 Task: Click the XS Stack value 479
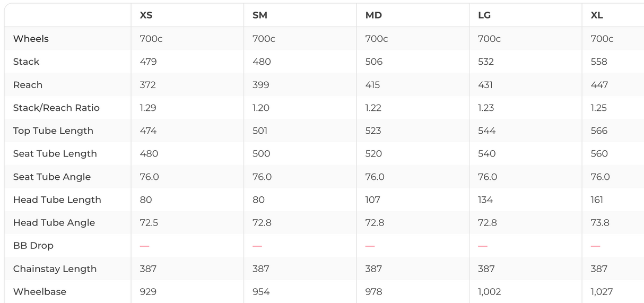click(148, 62)
